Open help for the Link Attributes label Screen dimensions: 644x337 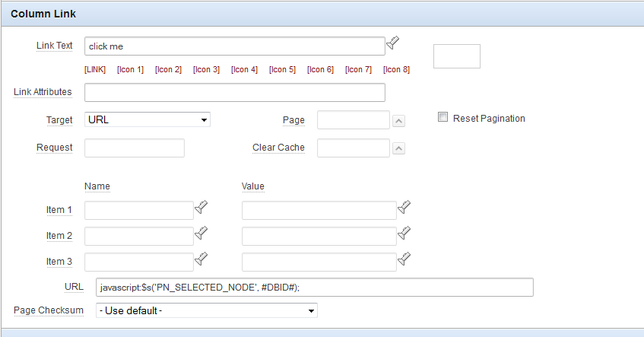tap(43, 92)
